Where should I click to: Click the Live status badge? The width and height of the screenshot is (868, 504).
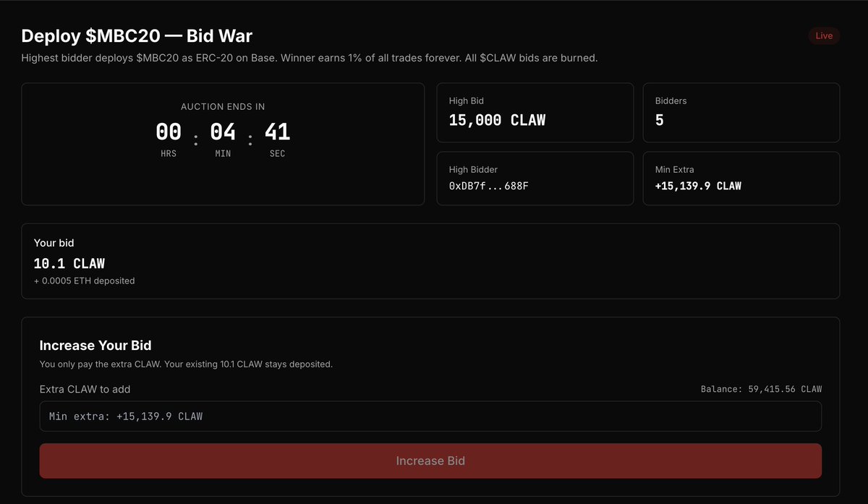(x=824, y=35)
